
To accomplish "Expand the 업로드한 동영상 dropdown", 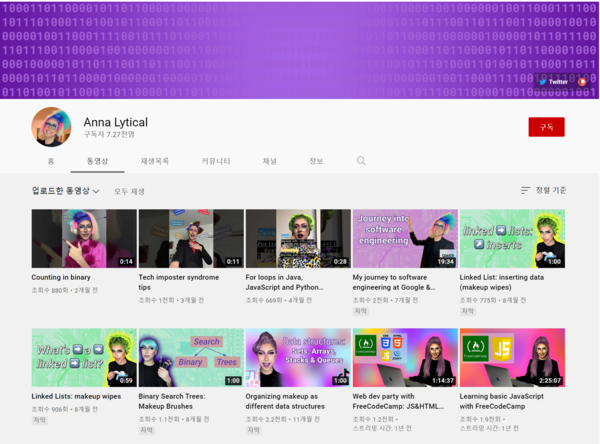I will 66,190.
